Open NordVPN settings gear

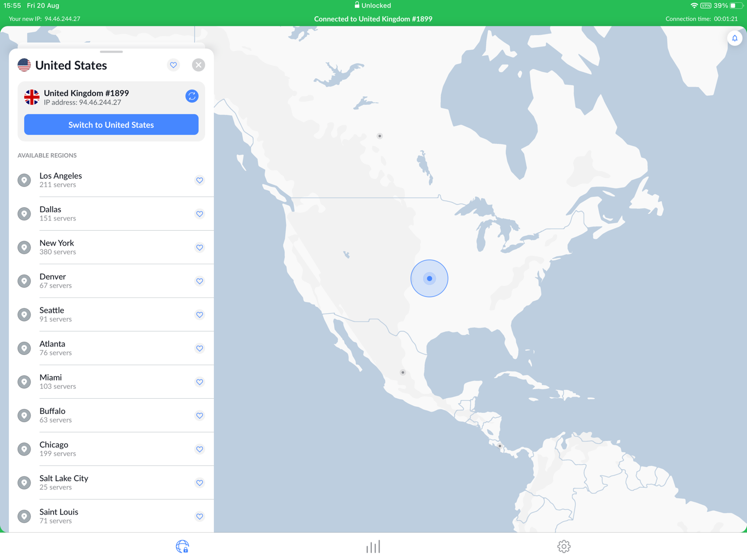click(563, 546)
